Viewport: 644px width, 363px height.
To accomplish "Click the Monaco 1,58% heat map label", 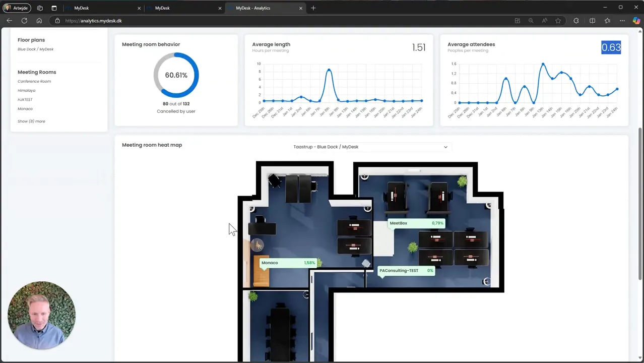I will tap(288, 263).
